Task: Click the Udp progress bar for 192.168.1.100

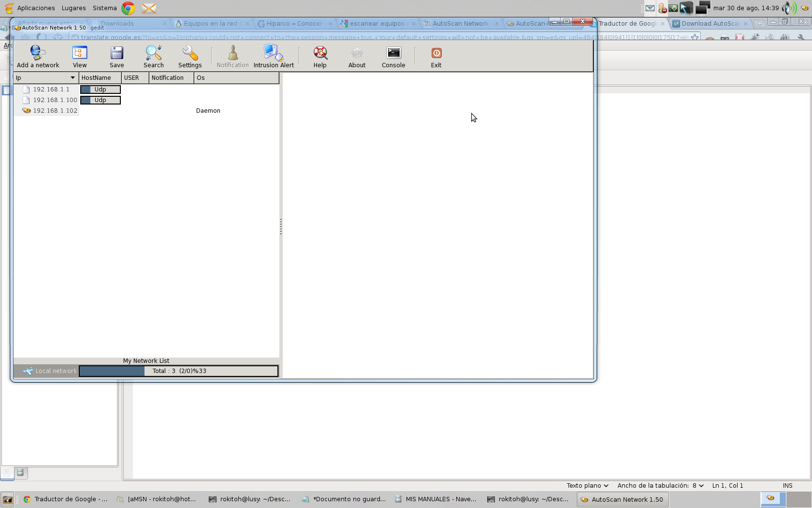Action: (101, 100)
